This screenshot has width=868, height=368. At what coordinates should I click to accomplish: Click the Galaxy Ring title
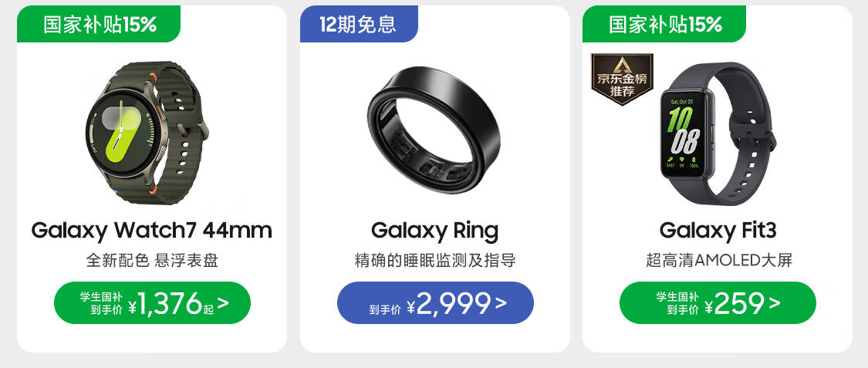(x=434, y=230)
